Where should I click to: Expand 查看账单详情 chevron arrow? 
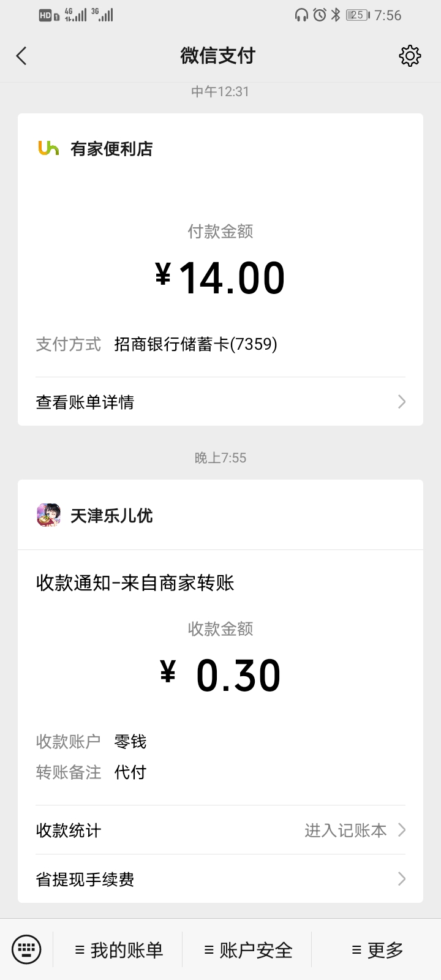(x=402, y=402)
